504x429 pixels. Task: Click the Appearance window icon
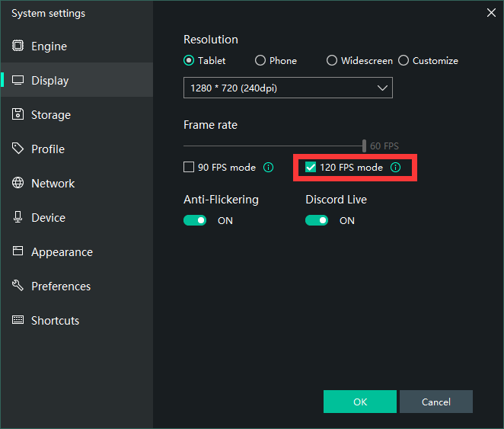point(18,252)
